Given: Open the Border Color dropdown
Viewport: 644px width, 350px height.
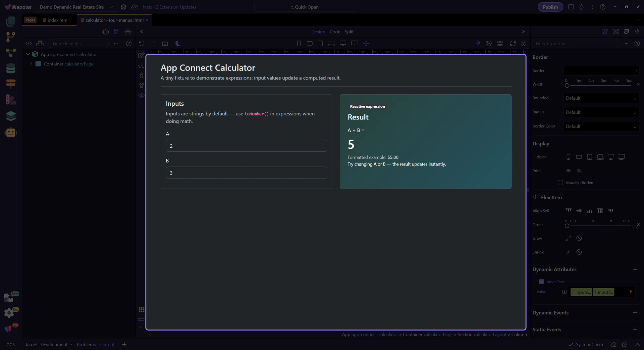Looking at the screenshot, I should (x=601, y=127).
